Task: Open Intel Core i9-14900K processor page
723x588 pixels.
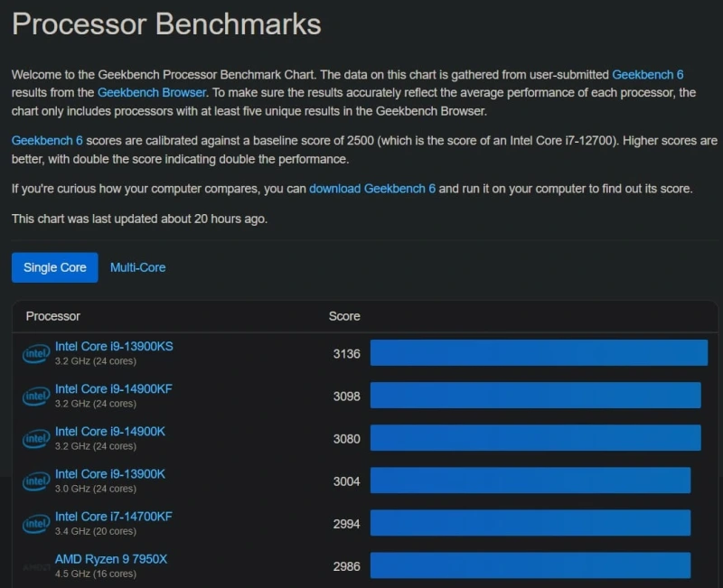Action: (x=109, y=432)
